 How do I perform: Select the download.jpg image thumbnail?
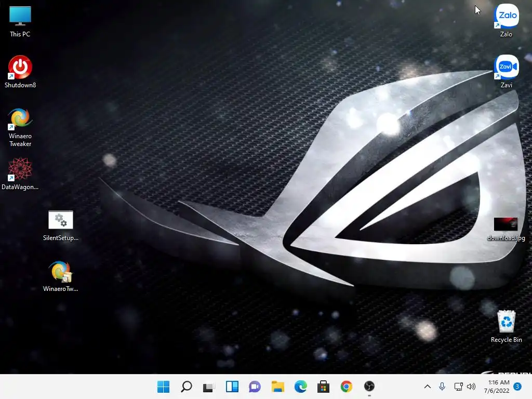[506, 224]
